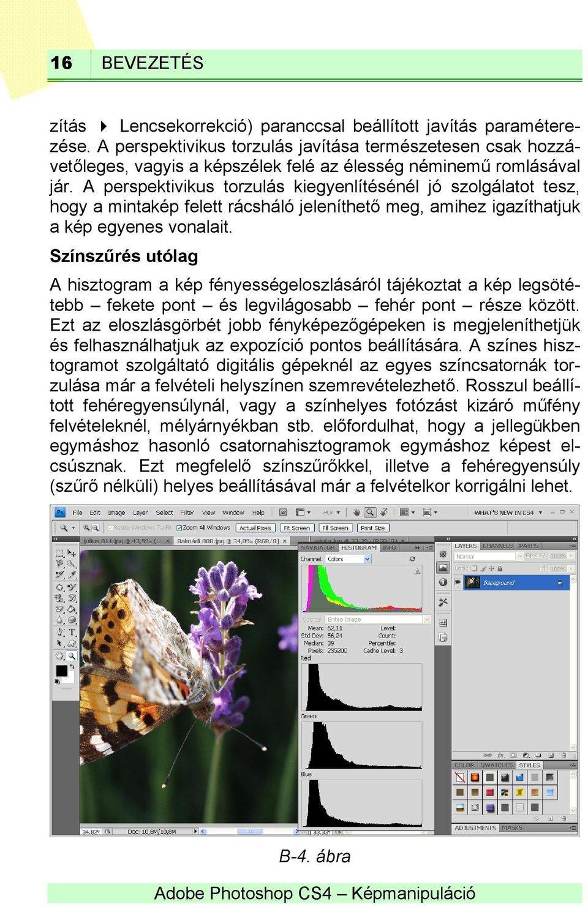The image size is (588, 907).
Task: Click the Zoom Out magnifier in options bar
Action: click(x=96, y=527)
